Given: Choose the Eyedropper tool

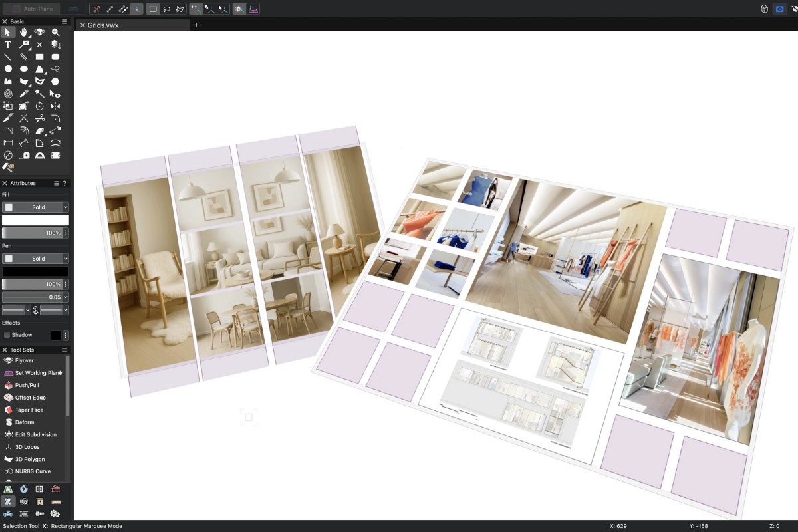Looking at the screenshot, I should (23, 93).
